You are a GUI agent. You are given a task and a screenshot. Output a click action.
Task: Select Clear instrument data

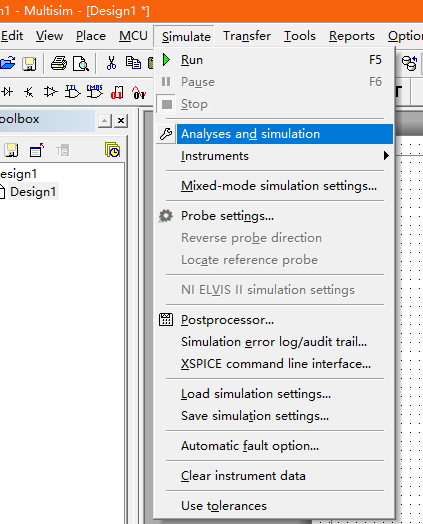point(274,476)
